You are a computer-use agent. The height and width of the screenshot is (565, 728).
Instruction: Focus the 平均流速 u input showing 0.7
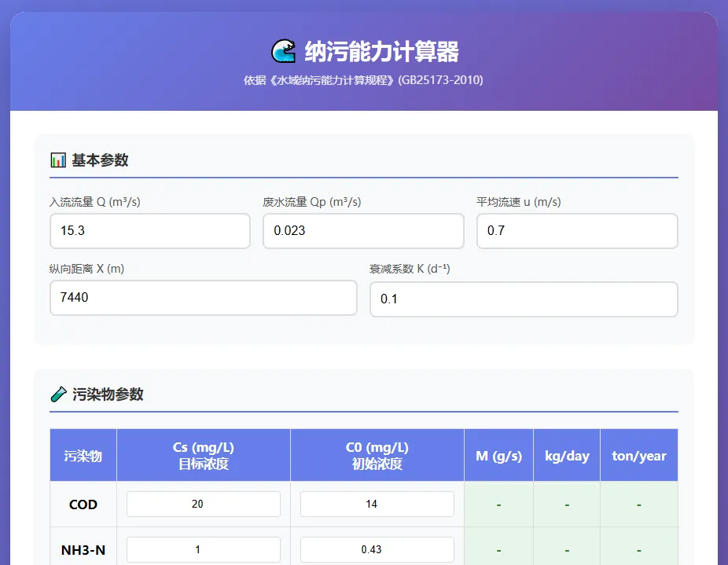[577, 231]
